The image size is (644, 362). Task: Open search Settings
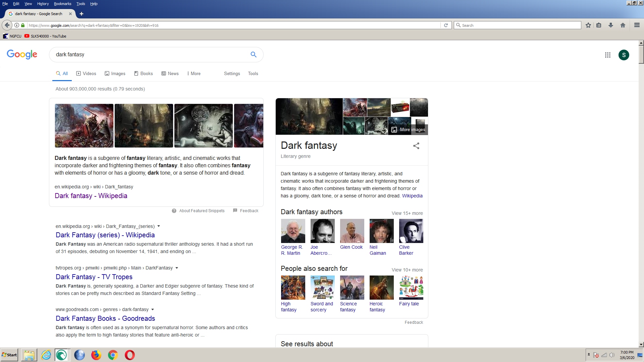pyautogui.click(x=232, y=73)
